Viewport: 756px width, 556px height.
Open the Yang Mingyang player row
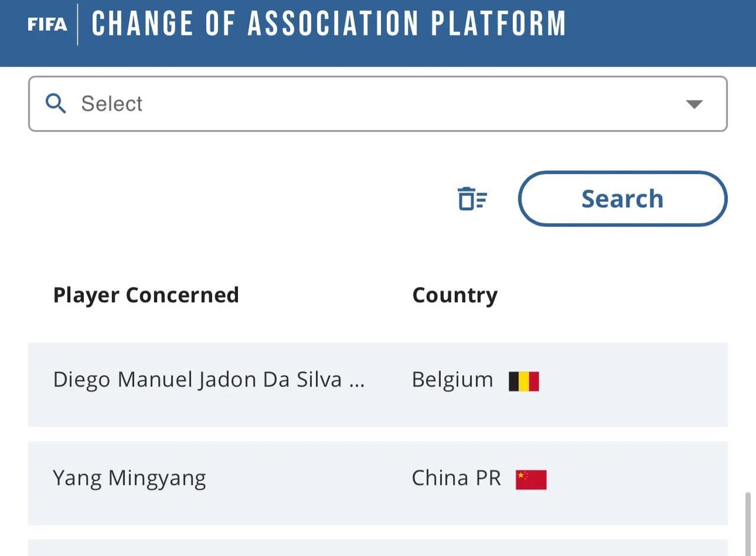378,483
